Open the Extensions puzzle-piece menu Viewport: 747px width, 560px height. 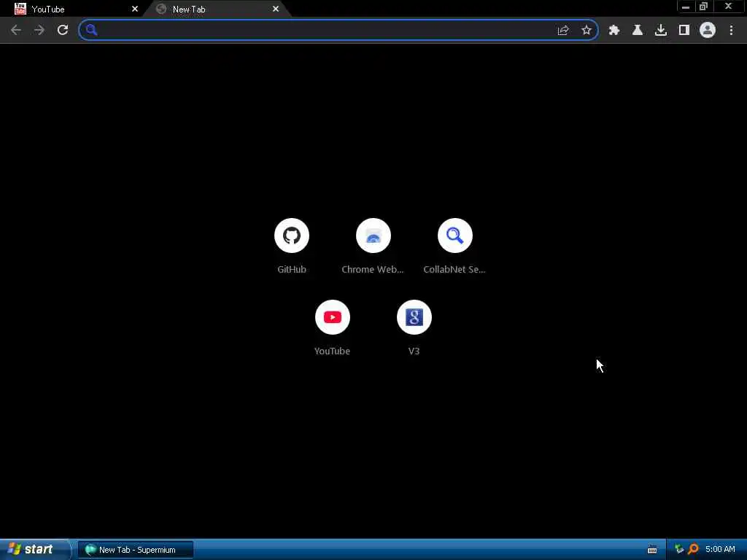pyautogui.click(x=614, y=30)
